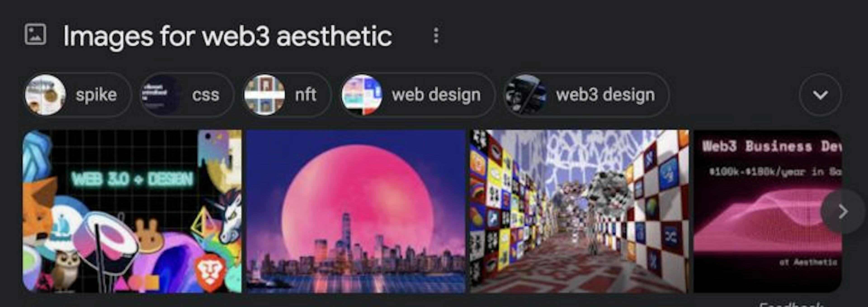Choose the web3 design filter chip
Image resolution: width=868 pixels, height=307 pixels.
point(586,95)
